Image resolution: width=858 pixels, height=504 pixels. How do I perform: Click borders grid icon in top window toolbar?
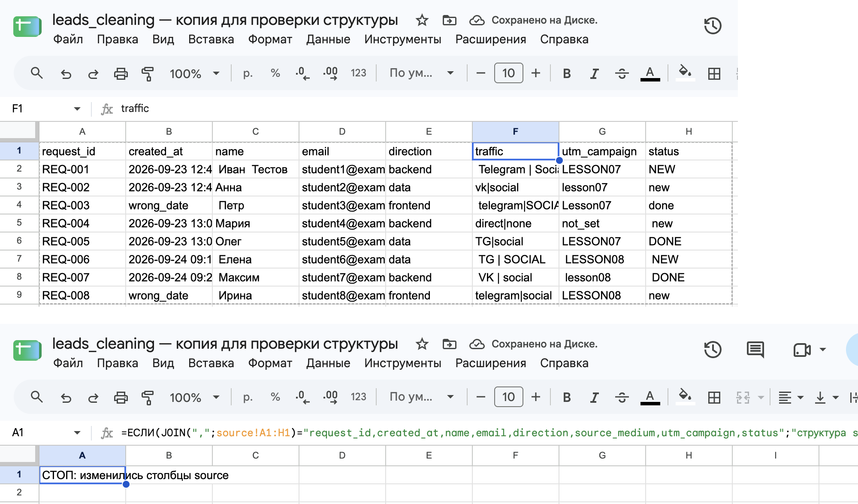click(x=714, y=74)
